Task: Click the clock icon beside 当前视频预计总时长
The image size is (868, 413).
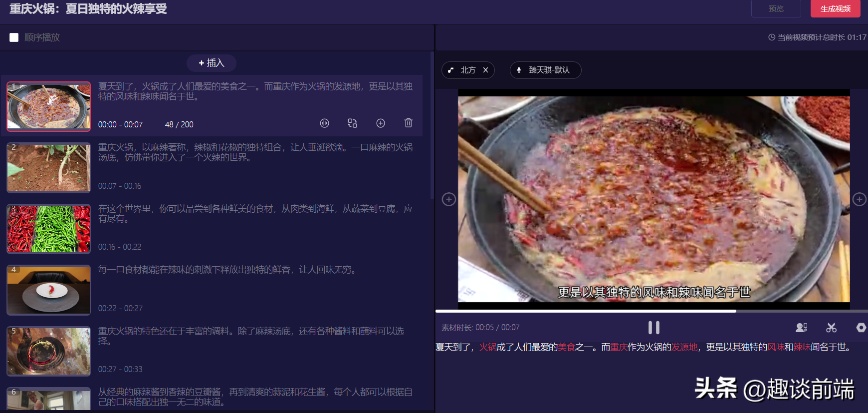Action: (772, 37)
